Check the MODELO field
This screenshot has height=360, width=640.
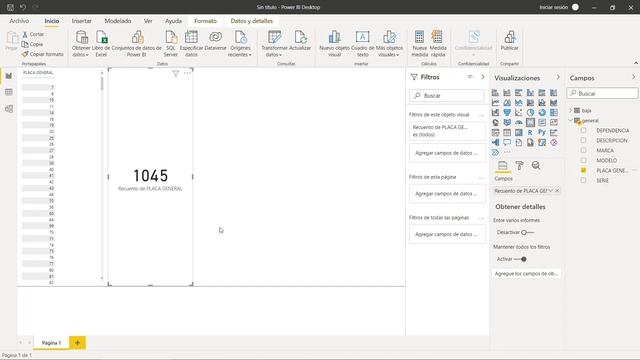click(x=583, y=160)
